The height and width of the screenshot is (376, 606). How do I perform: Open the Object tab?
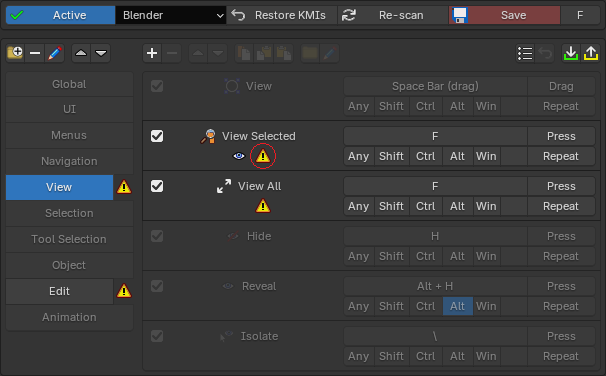[x=69, y=265]
